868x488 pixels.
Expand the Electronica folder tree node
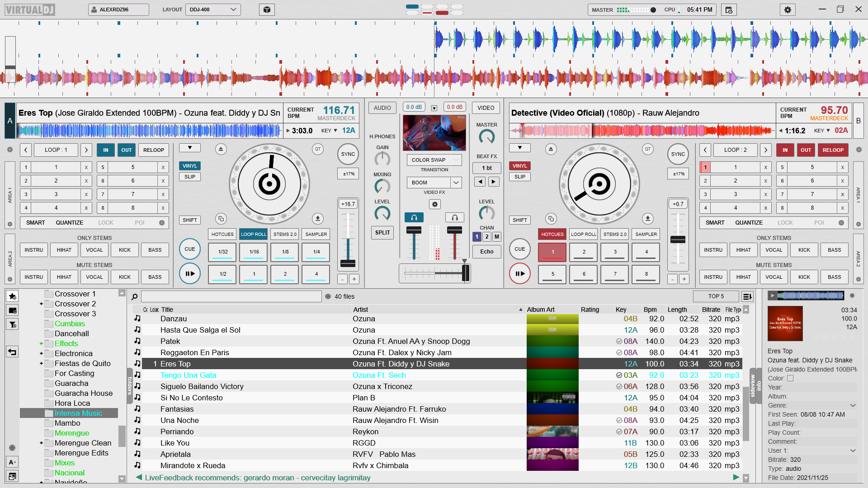[41, 353]
